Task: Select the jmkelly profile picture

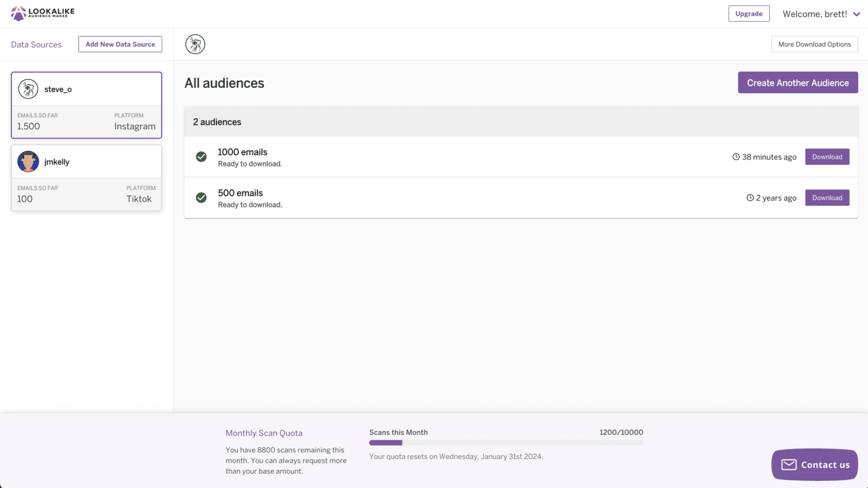Action: pos(28,161)
